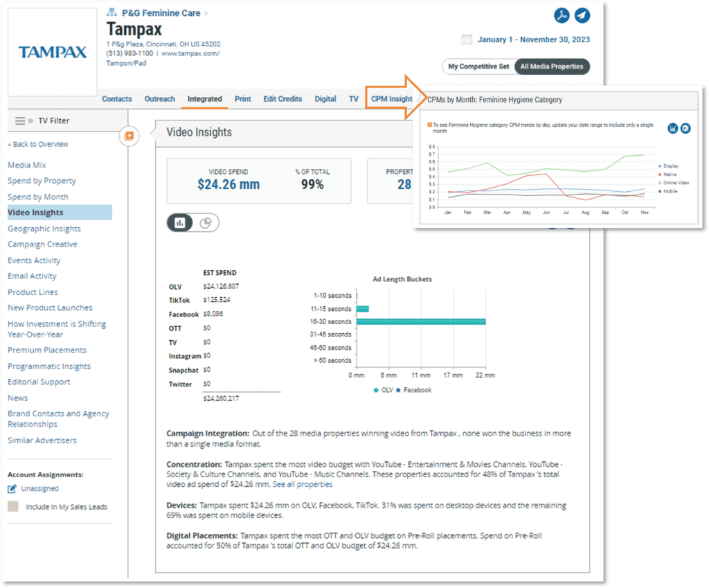Click OLV spend value $24,126,607
This screenshot has width=709, height=588.
[x=221, y=286]
